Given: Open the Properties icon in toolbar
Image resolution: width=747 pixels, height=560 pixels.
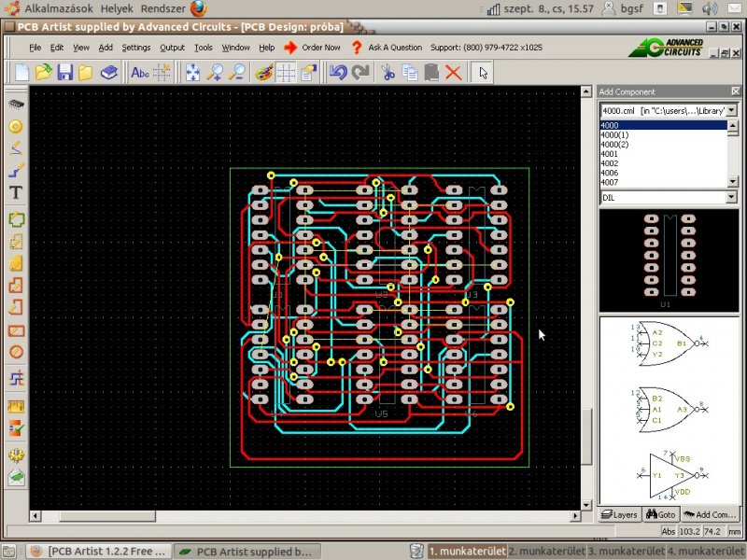Looking at the screenshot, I should click(308, 73).
